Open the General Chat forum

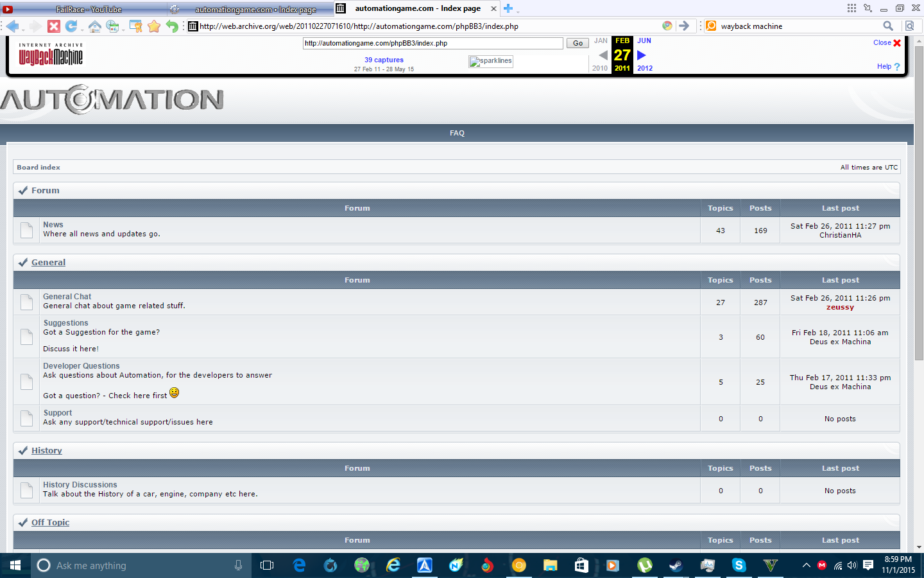pos(67,297)
